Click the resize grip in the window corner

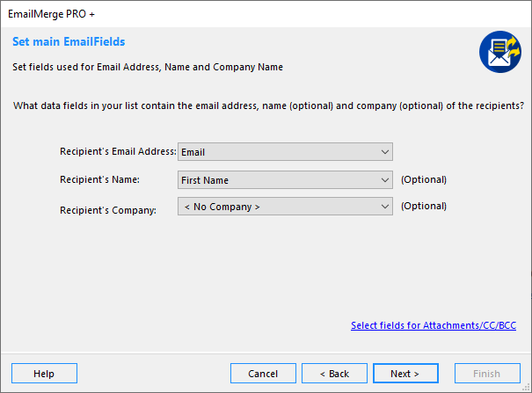526,388
